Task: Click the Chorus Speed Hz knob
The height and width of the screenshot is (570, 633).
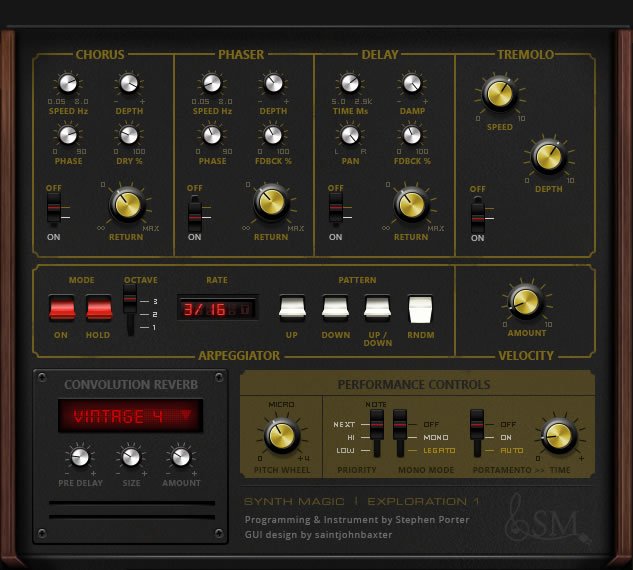Action: pos(67,84)
